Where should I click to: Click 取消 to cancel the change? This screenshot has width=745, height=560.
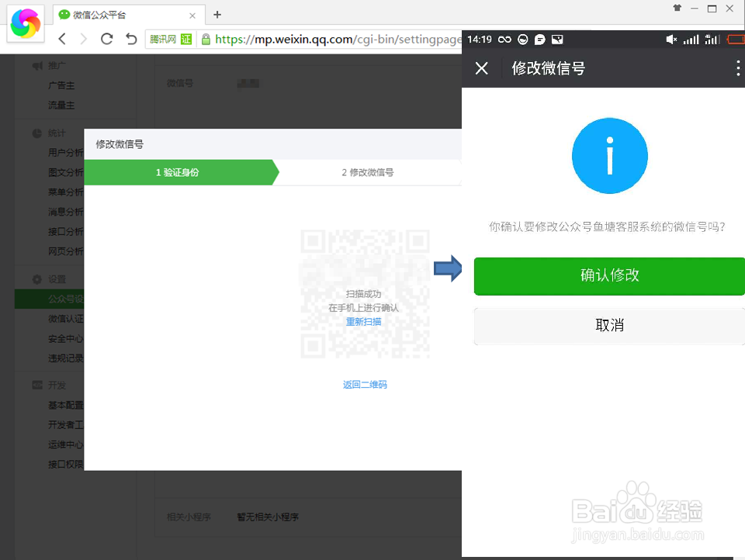[609, 326]
